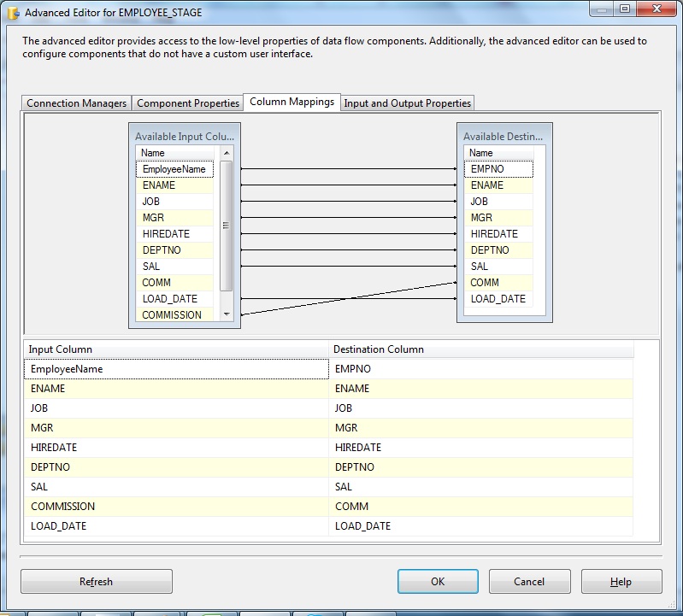The width and height of the screenshot is (683, 616).
Task: Select JOB in Available Destination Columns box
Action: coord(498,202)
